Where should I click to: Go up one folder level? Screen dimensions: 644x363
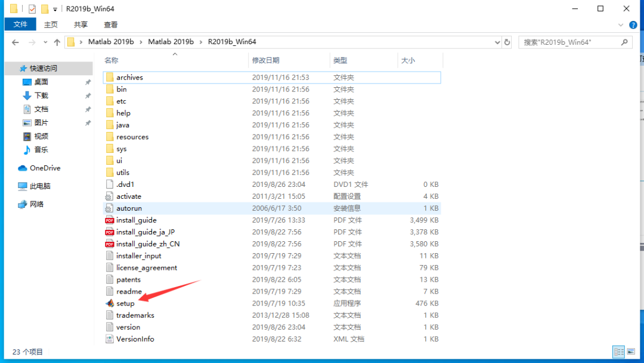(57, 42)
